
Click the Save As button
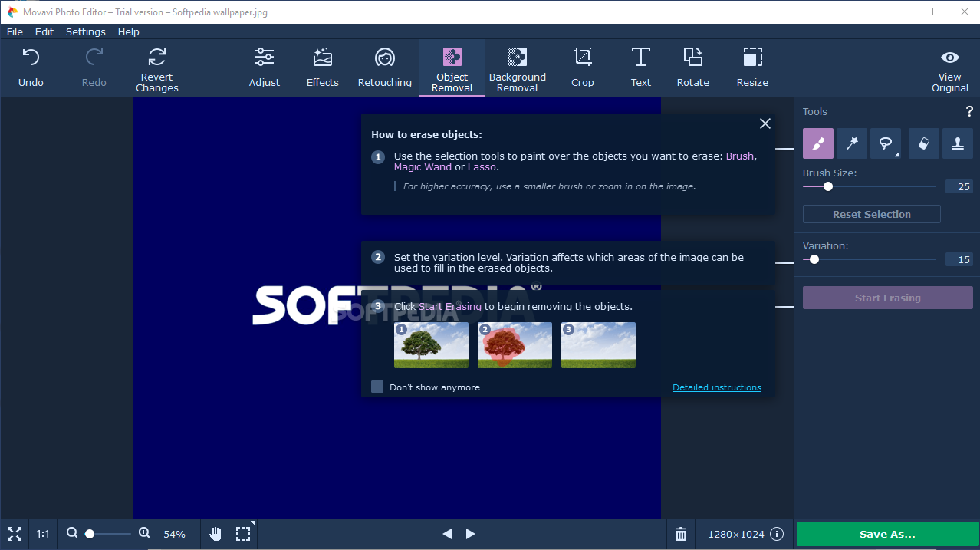pos(887,534)
